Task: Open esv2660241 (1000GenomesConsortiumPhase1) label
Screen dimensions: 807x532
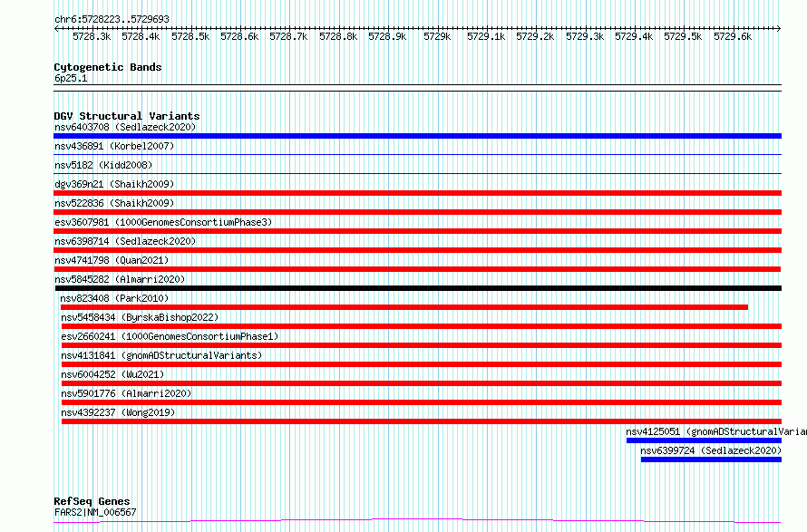Action: click(x=170, y=336)
